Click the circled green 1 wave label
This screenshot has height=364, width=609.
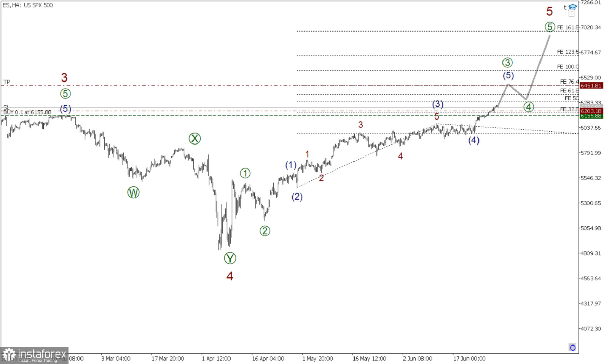tap(245, 173)
